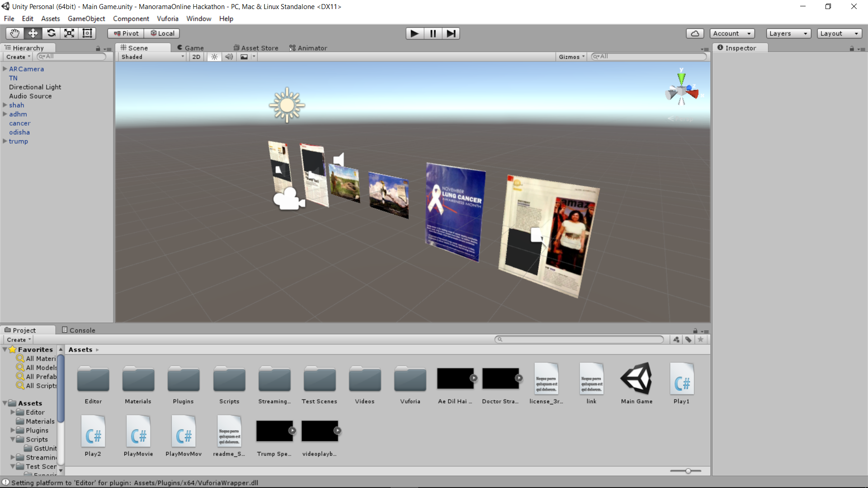The height and width of the screenshot is (488, 868).
Task: Click the Local handle rotation button
Action: tap(162, 33)
